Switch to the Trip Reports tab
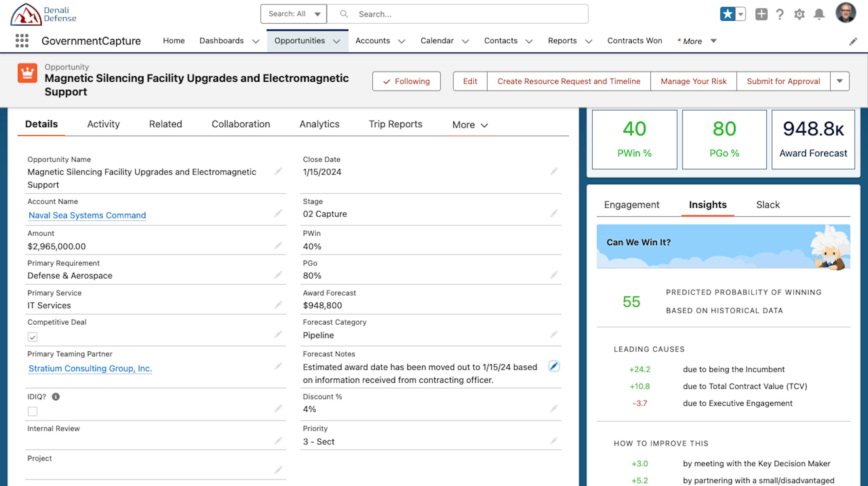Image resolution: width=868 pixels, height=486 pixels. coord(395,124)
